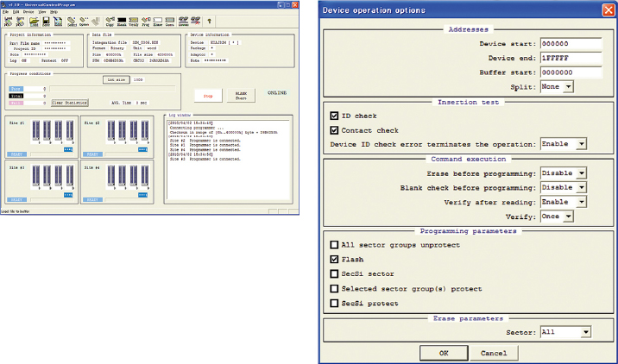Open the Edit menu
This screenshot has width=618, height=364.
16,12
